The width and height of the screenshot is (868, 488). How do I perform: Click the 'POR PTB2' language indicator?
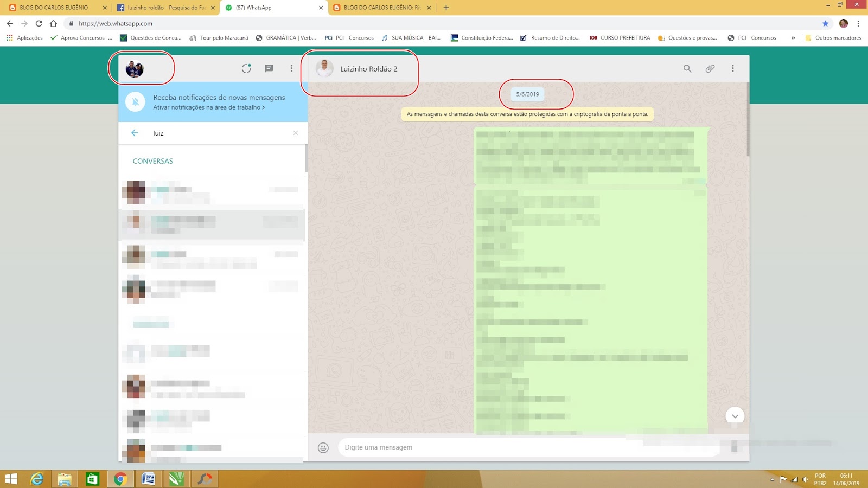point(820,479)
